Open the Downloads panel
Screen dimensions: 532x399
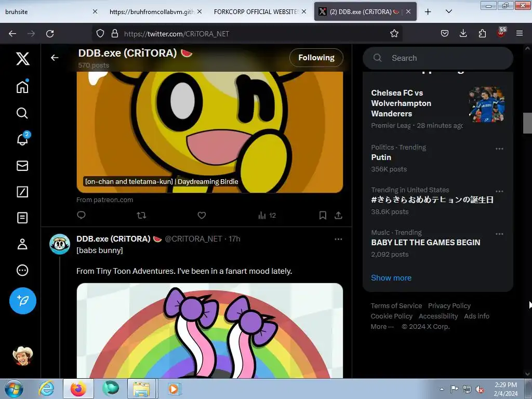coord(463,33)
